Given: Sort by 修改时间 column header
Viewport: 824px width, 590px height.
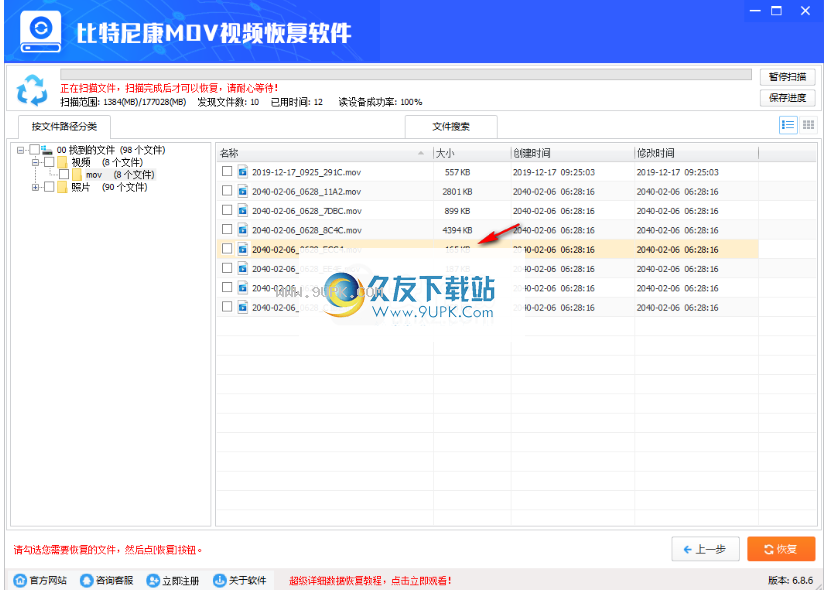Looking at the screenshot, I should (696, 153).
